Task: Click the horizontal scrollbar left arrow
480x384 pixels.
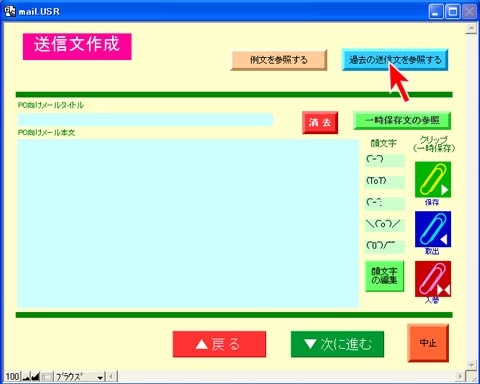Action: pos(111,377)
